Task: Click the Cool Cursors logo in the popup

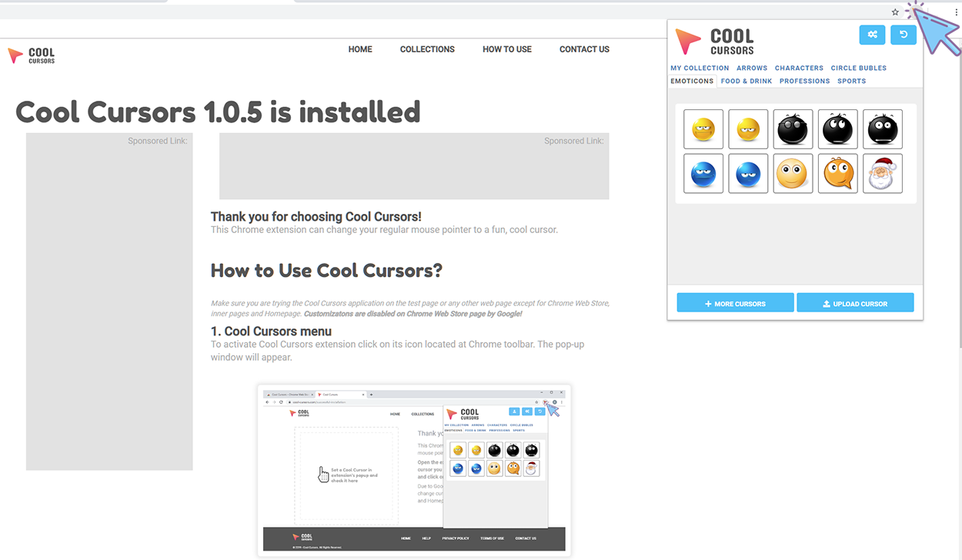Action: pyautogui.click(x=714, y=42)
